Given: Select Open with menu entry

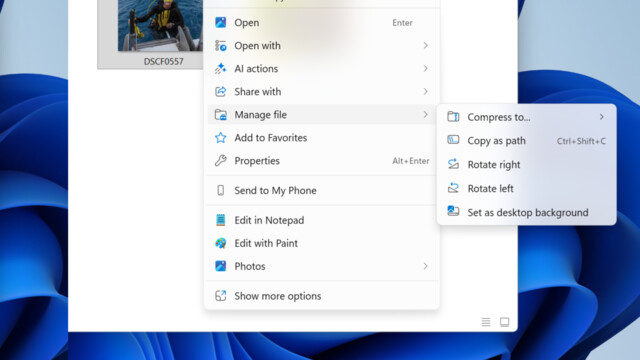Looking at the screenshot, I should 322,46.
